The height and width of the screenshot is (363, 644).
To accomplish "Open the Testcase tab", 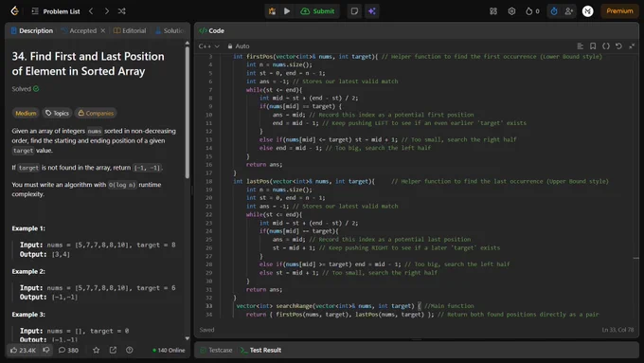I will 217,351.
